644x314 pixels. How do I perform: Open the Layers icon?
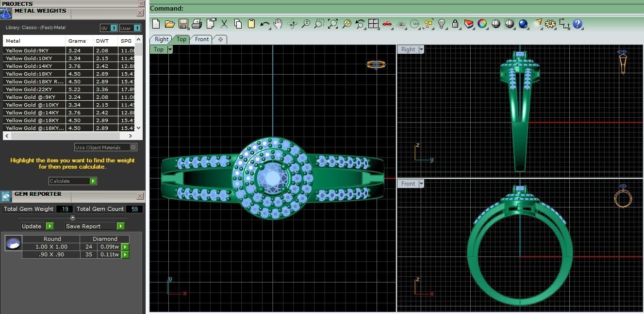[x=469, y=23]
